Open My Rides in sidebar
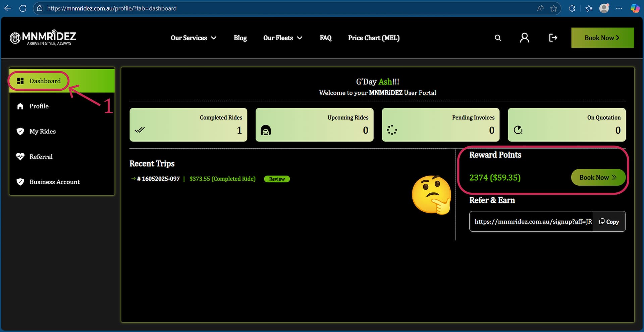Screen dimensions: 644x332 coord(62,131)
